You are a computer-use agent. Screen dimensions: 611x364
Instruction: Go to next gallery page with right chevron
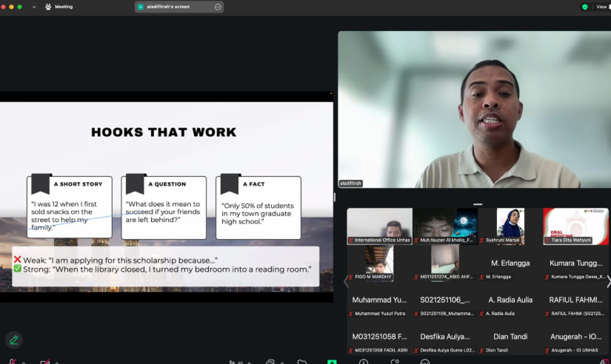click(x=608, y=282)
